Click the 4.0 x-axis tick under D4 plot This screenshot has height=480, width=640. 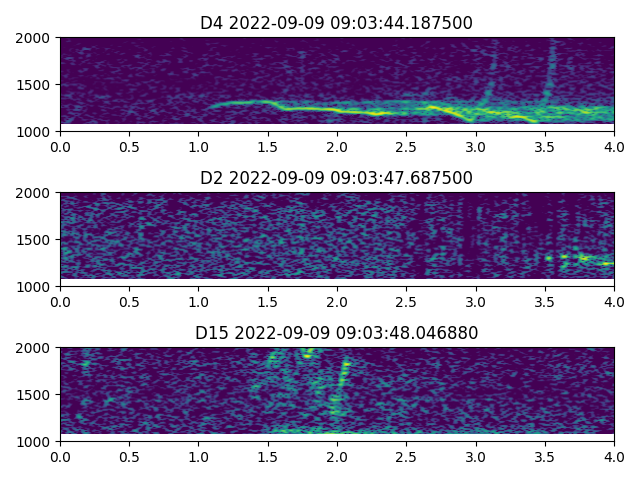pyautogui.click(x=614, y=147)
